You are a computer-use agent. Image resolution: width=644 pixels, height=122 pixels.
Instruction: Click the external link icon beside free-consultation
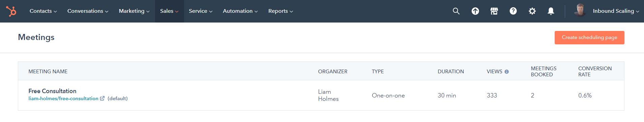[102, 98]
